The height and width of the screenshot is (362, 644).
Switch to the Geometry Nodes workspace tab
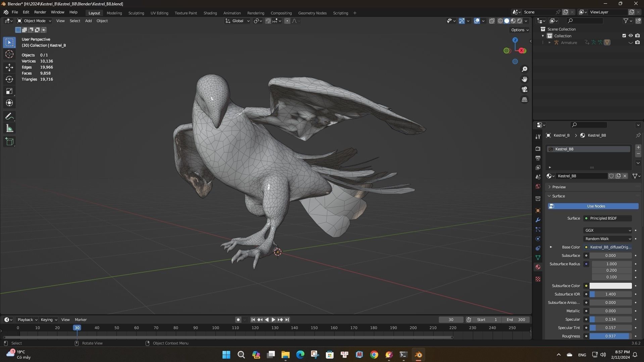(312, 13)
